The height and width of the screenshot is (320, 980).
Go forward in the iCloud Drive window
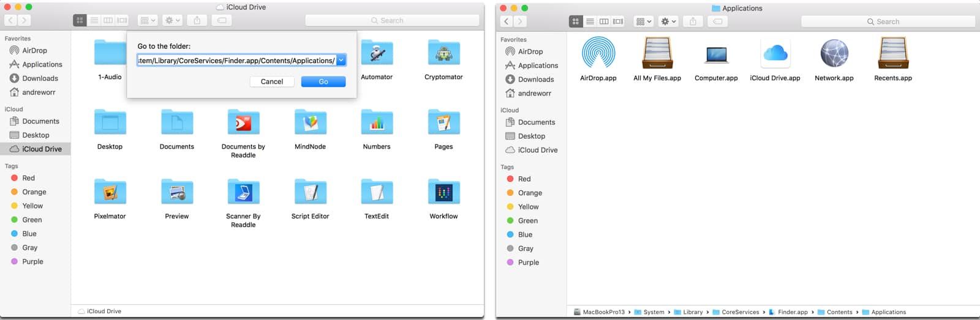click(x=24, y=20)
